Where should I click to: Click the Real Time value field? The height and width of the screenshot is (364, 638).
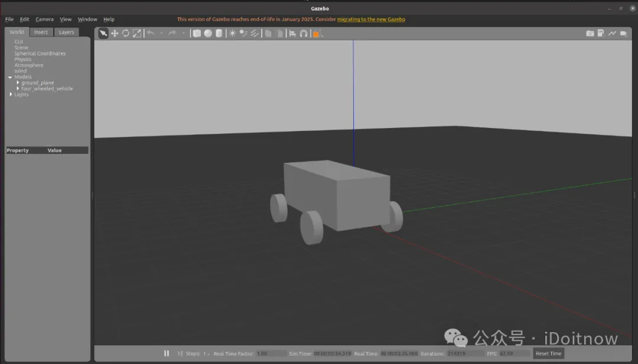coord(399,353)
